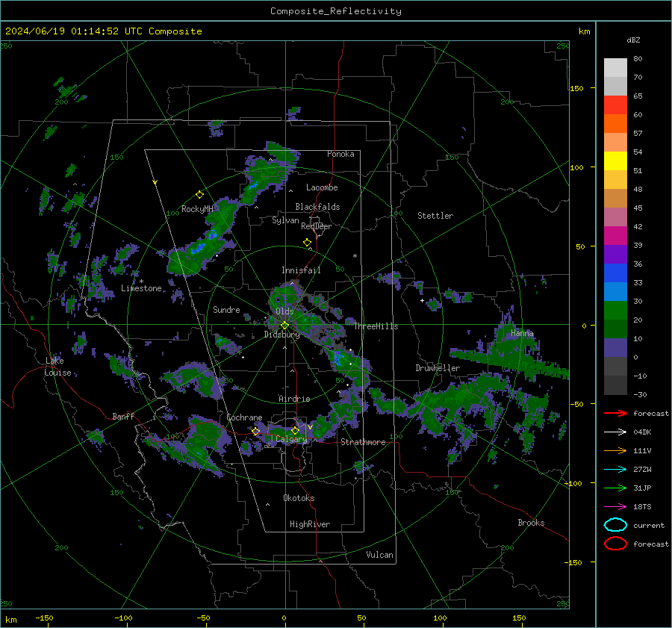Click the red forecast arrow in legend
This screenshot has height=628, width=672.
point(615,413)
